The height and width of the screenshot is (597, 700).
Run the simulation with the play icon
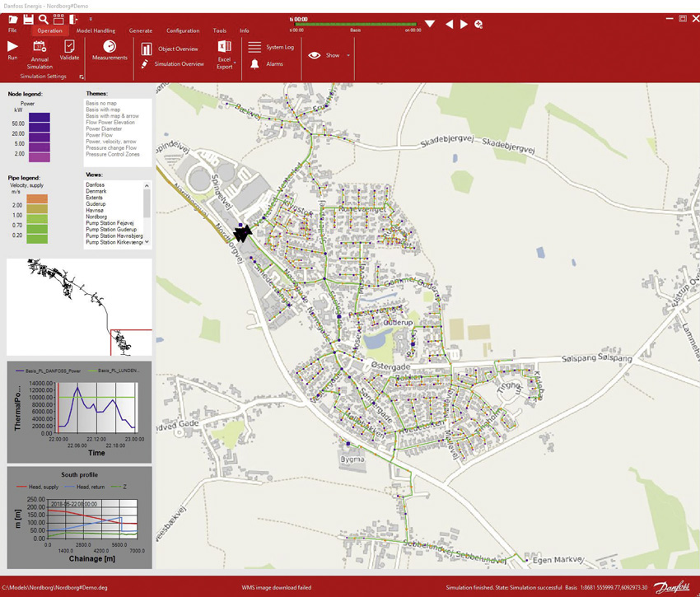point(12,46)
